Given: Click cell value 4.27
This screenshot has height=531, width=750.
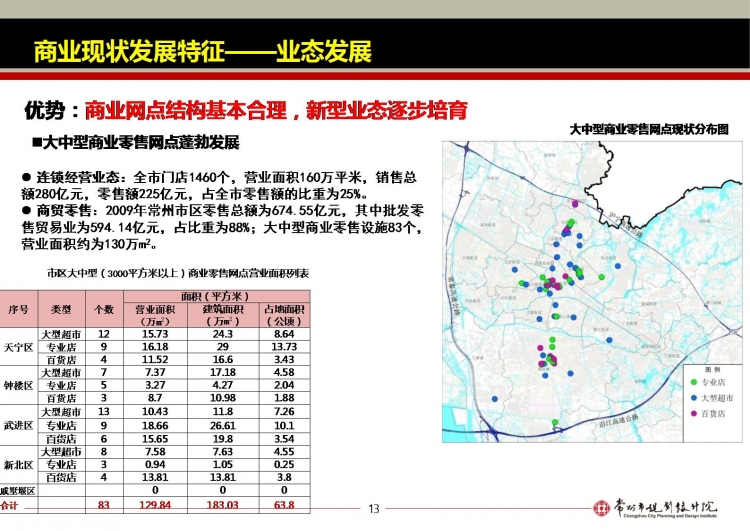Looking at the screenshot, I should 223,386.
